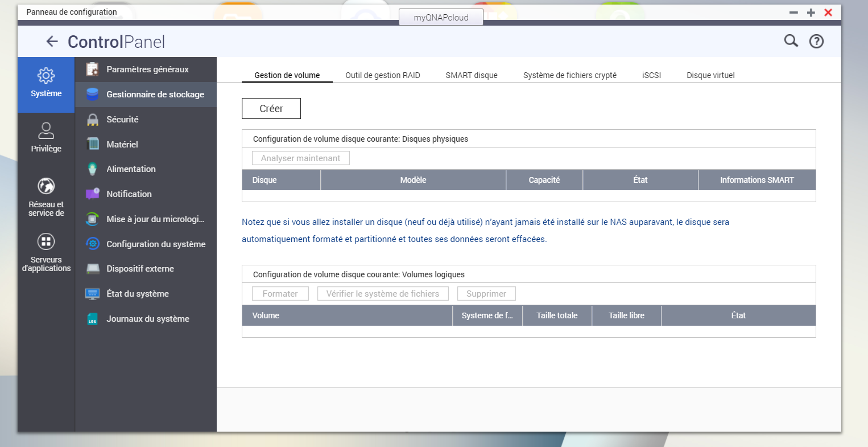Switch to Système de fichiers crypté tab
Viewport: 868px width, 447px height.
570,75
